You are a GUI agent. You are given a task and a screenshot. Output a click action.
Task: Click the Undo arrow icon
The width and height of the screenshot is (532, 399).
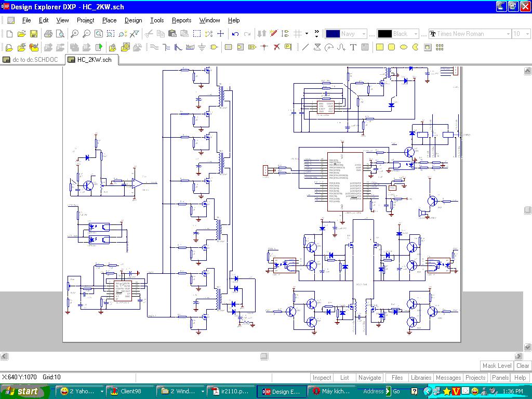coord(235,34)
